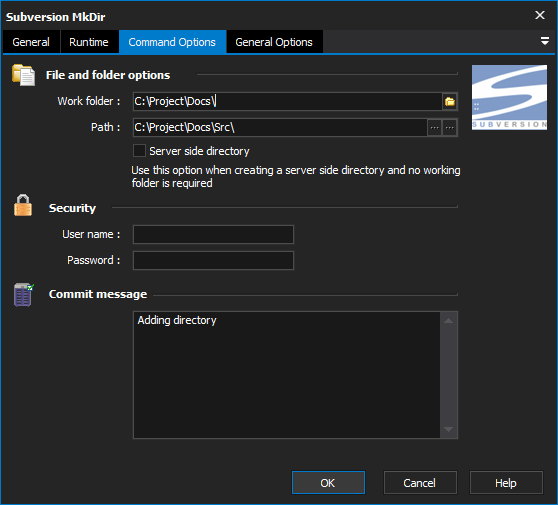
Task: Enable Server side directory checkbox
Action: (x=139, y=151)
